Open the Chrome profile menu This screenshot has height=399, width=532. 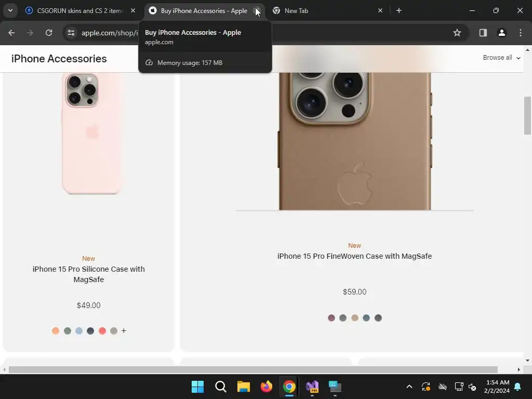point(501,33)
